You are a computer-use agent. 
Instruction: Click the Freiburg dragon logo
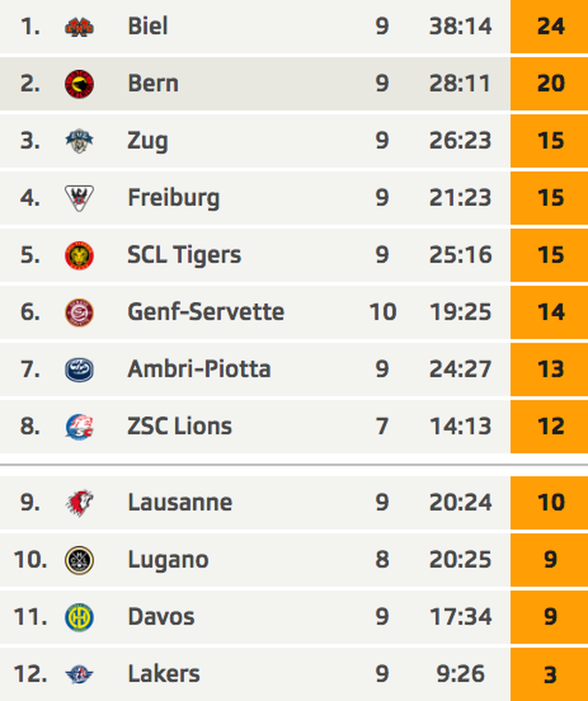point(79,198)
